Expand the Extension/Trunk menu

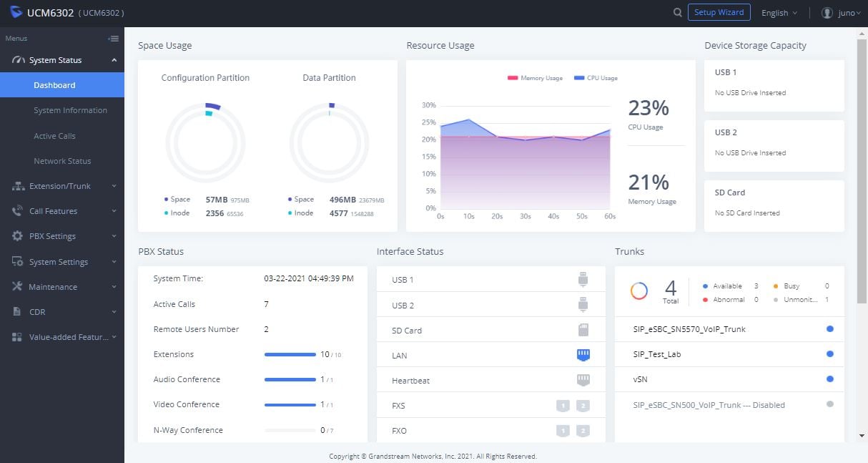point(62,186)
